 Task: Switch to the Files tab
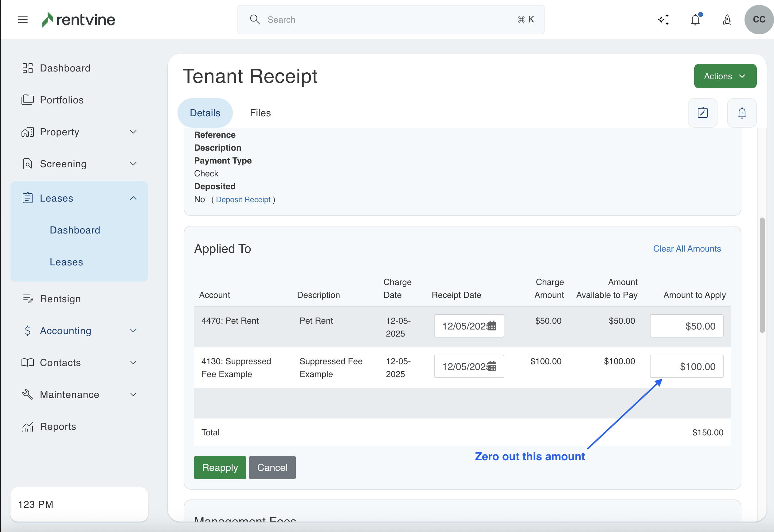260,113
